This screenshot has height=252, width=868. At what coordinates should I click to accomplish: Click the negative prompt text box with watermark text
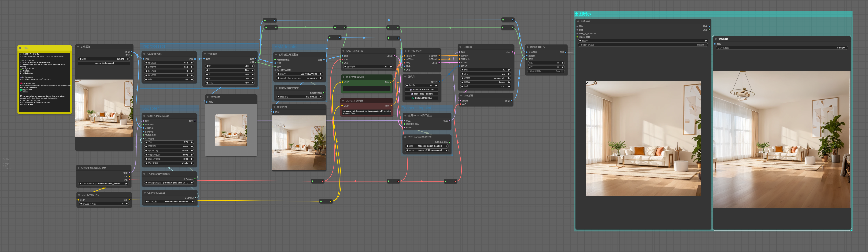(367, 112)
